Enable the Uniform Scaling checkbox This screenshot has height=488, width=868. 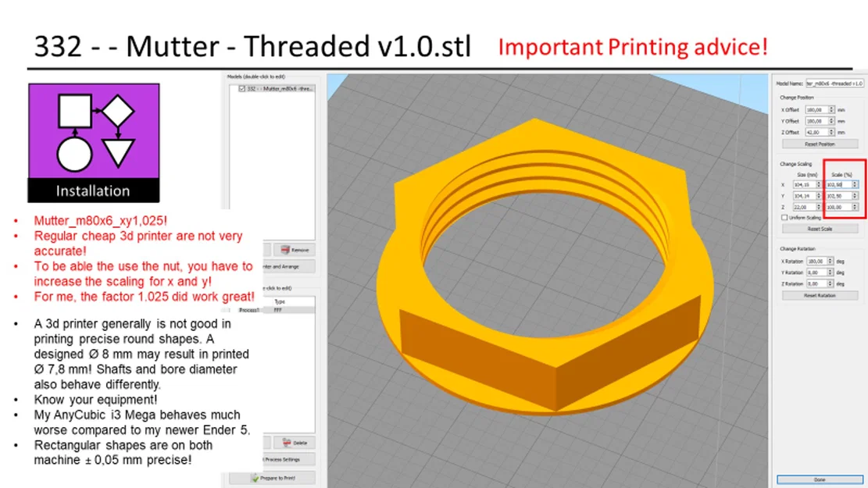point(784,217)
